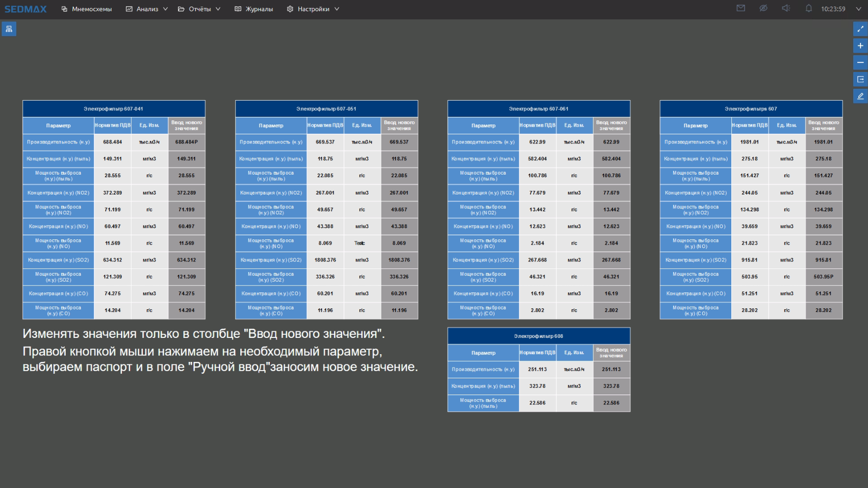Open messages via the envelope icon
Image resolution: width=868 pixels, height=488 pixels.
click(x=741, y=8)
